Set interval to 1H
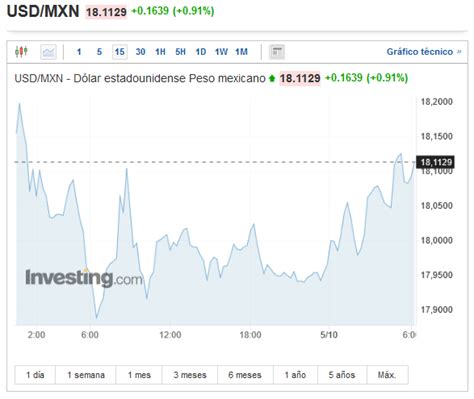Viewport: 474px width, 399px height. tap(160, 52)
